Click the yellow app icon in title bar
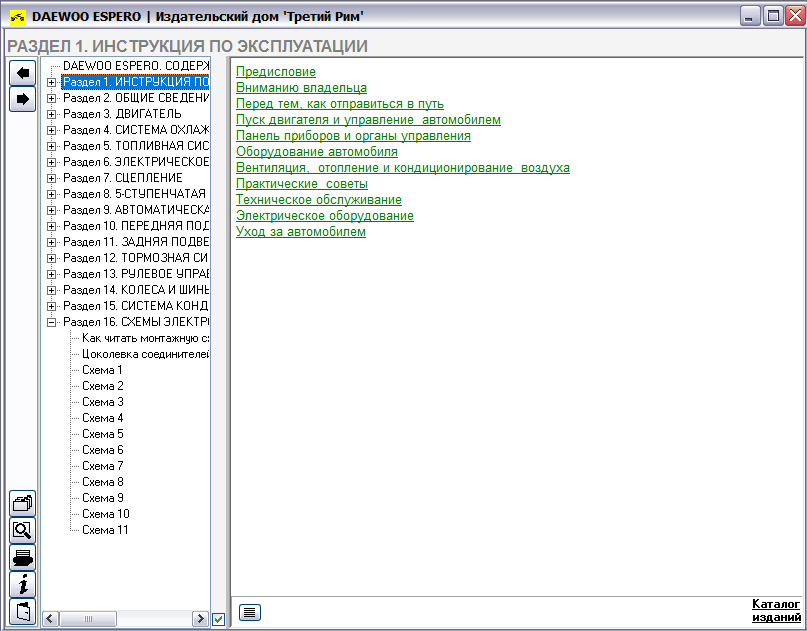Screen dimensions: 807x631 (18, 17)
